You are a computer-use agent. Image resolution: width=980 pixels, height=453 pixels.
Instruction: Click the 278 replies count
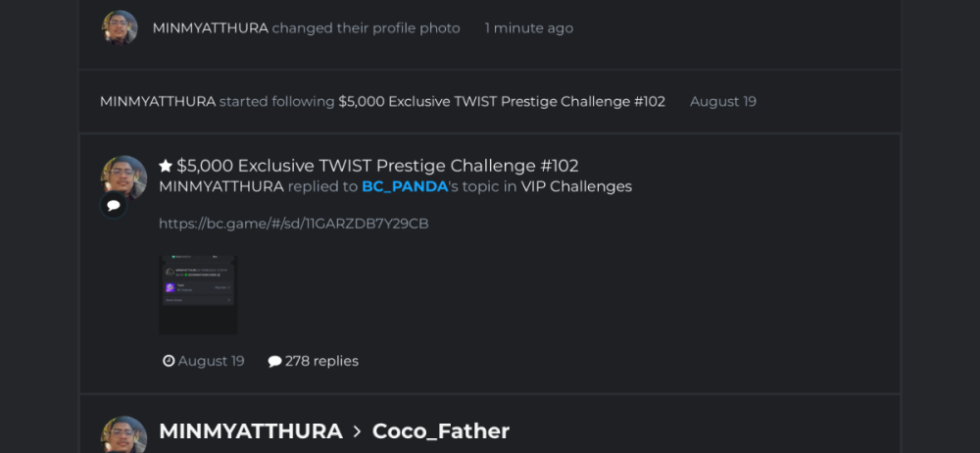tap(321, 361)
